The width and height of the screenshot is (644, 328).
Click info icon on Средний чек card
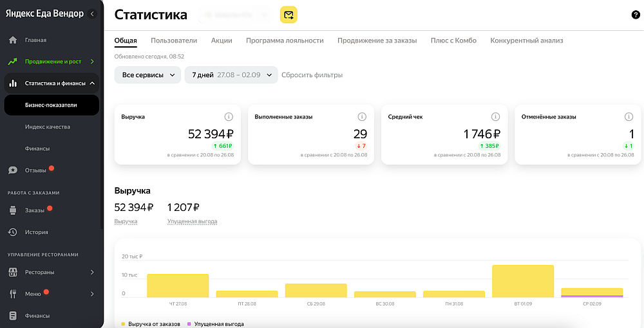496,117
